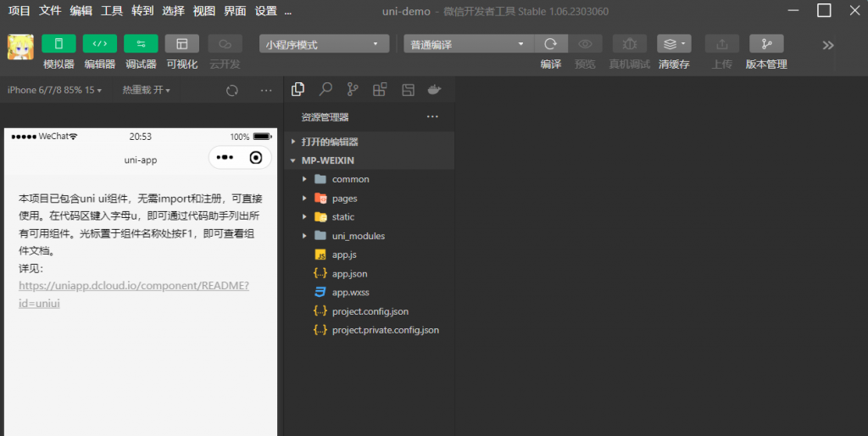Screen dimensions: 868x436
Task: Click the app.wxss CSS file icon
Action: (x=320, y=292)
